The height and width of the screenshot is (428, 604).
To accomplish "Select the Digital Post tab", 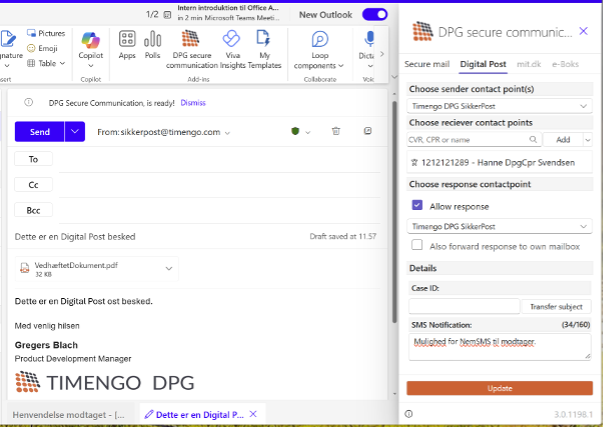I will pos(483,64).
